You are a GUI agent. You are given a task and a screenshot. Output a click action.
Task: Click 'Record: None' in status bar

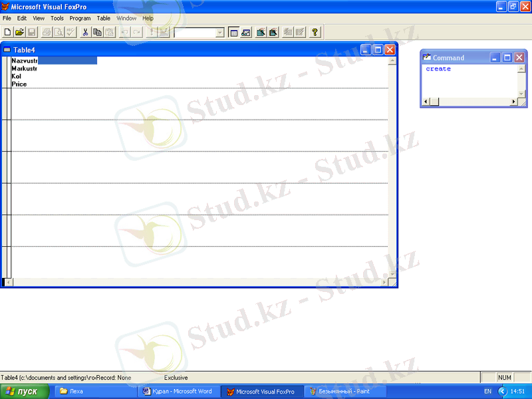click(114, 378)
